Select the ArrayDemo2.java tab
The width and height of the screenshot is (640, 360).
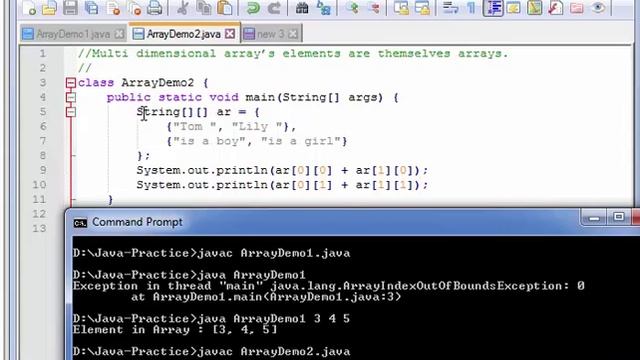tap(184, 34)
